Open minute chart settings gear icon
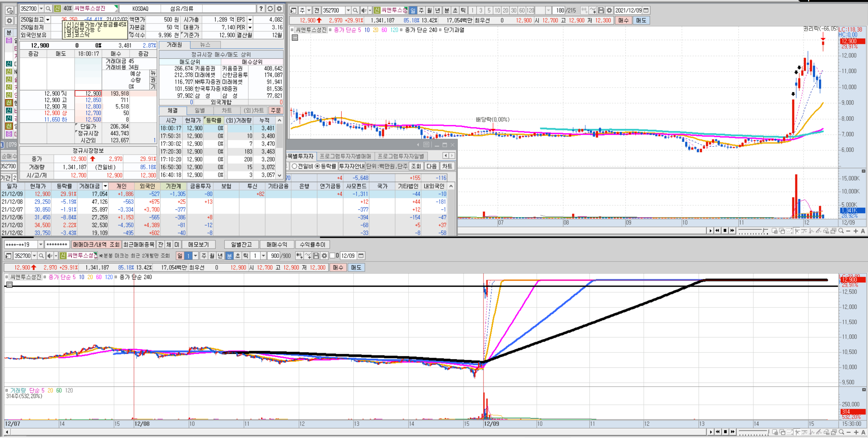Screen dimensions: 868x438 pos(324,256)
